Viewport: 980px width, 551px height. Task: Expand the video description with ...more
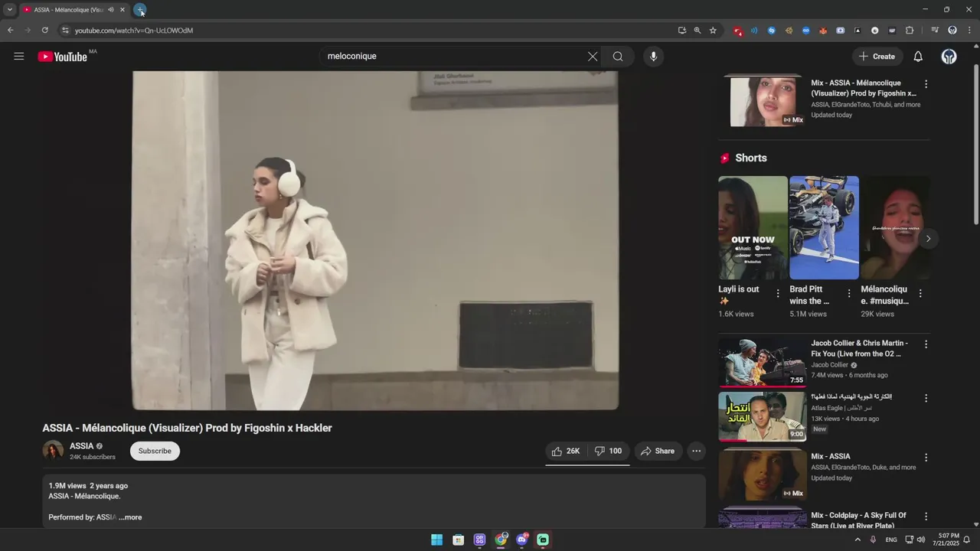130,518
